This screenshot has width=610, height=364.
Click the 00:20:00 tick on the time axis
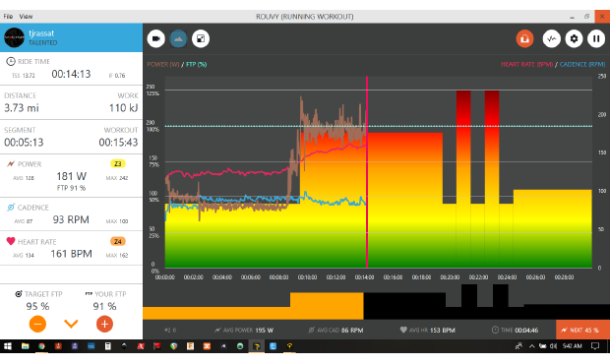click(450, 277)
